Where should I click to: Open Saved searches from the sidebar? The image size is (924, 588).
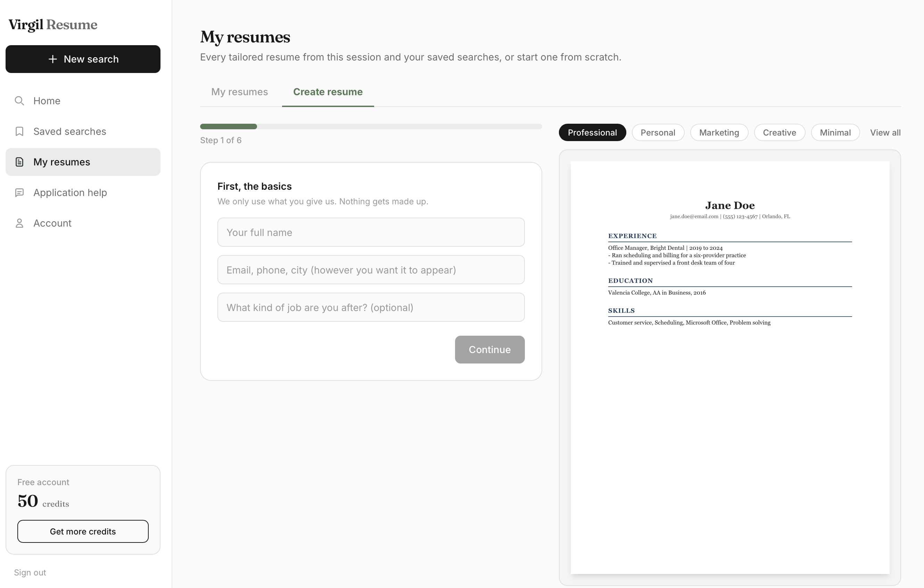click(83, 131)
